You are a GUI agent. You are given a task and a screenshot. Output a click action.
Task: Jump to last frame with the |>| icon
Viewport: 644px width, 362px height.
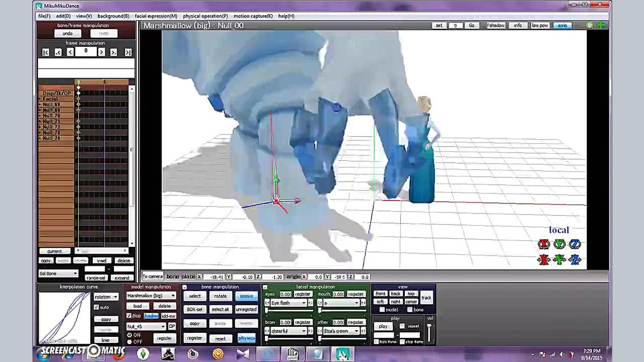127,51
